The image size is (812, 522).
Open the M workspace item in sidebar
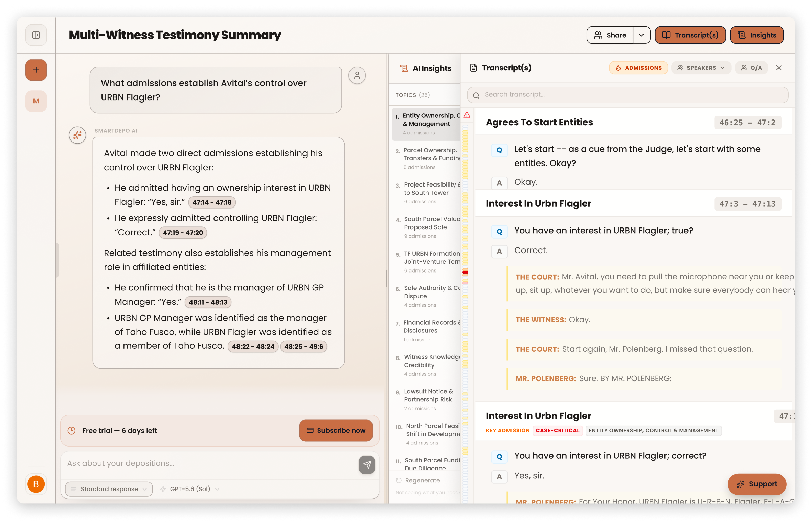(x=36, y=101)
